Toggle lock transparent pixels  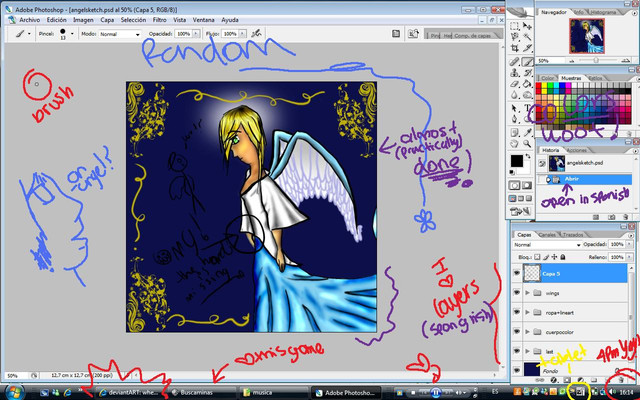[x=537, y=257]
